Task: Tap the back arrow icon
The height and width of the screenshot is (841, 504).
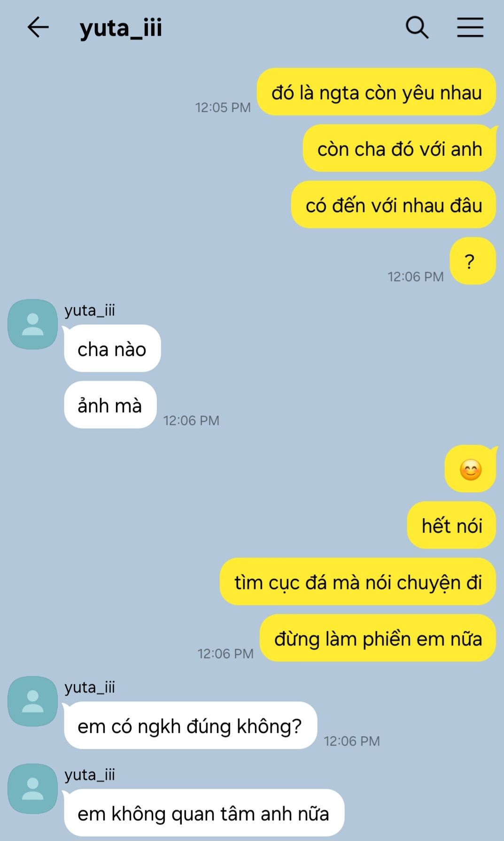Action: point(38,27)
